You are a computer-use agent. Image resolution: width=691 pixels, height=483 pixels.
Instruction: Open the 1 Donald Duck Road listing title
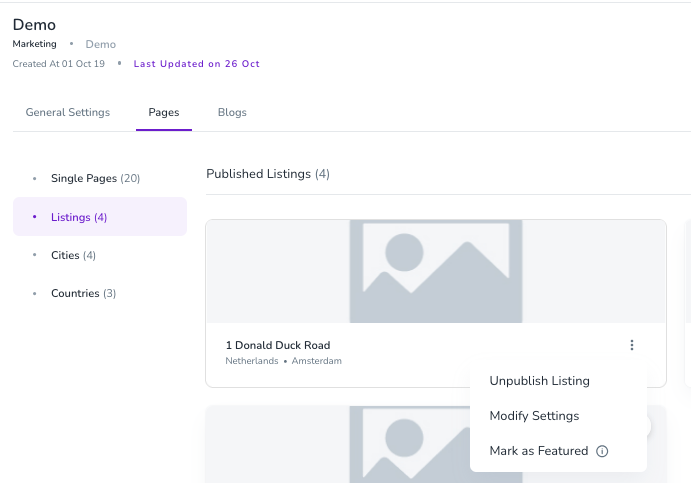[277, 345]
